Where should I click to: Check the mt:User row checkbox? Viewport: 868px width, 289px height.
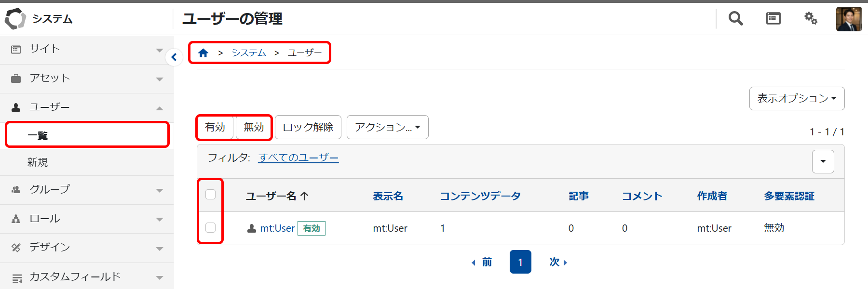pyautogui.click(x=210, y=227)
